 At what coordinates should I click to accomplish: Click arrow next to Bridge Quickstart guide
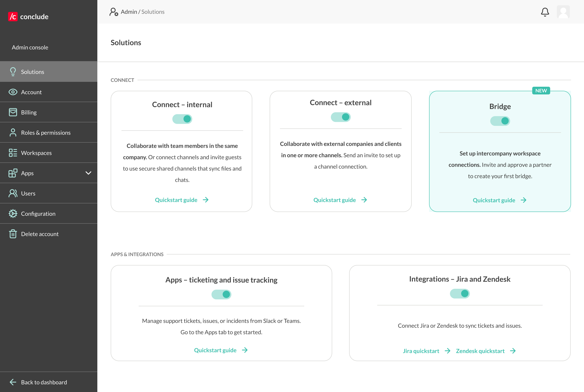(524, 200)
